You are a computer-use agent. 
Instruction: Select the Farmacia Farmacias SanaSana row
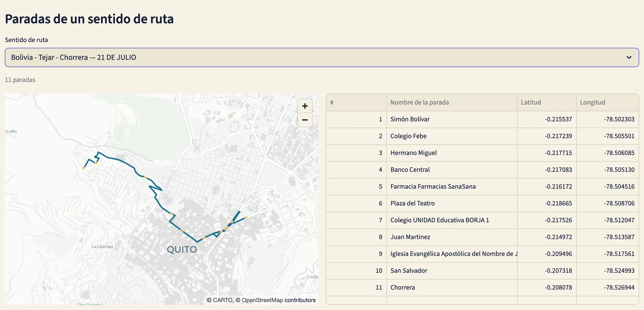(482, 187)
